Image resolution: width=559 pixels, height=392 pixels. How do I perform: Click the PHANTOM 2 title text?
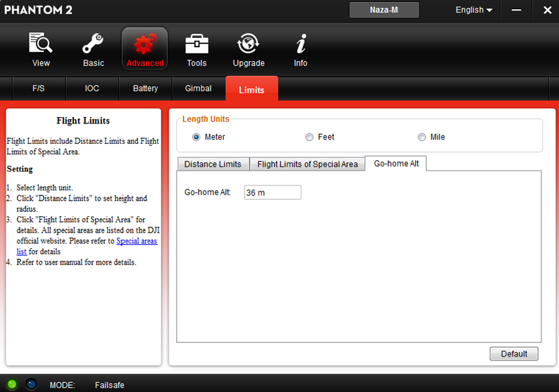coord(38,10)
